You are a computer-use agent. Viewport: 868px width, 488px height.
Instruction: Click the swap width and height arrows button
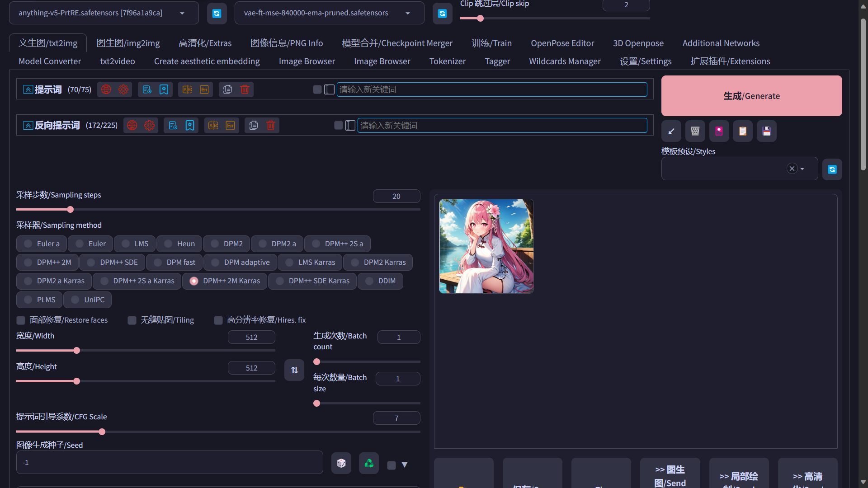pyautogui.click(x=294, y=370)
